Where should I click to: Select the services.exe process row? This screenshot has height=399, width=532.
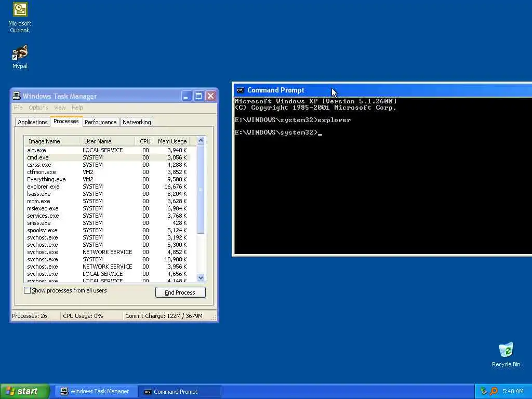tap(107, 216)
